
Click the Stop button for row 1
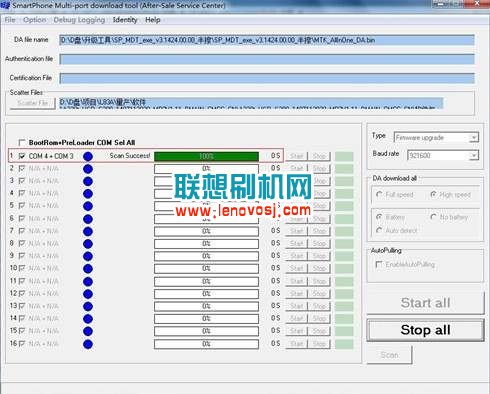pos(319,156)
